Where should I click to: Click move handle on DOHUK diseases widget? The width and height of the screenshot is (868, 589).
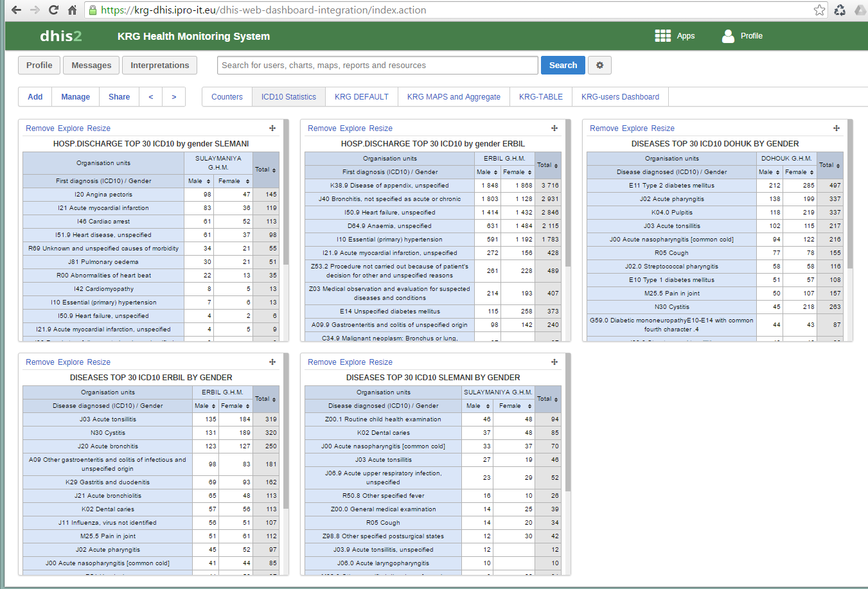coord(837,128)
